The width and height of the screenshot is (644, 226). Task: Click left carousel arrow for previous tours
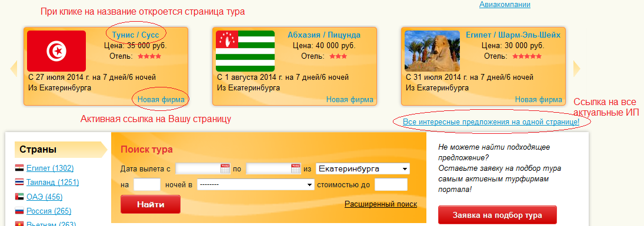coord(14,69)
